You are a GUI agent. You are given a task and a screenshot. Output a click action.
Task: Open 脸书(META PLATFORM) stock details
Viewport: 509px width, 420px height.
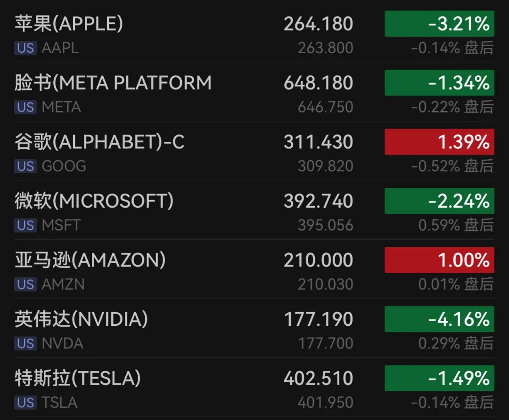click(x=113, y=83)
